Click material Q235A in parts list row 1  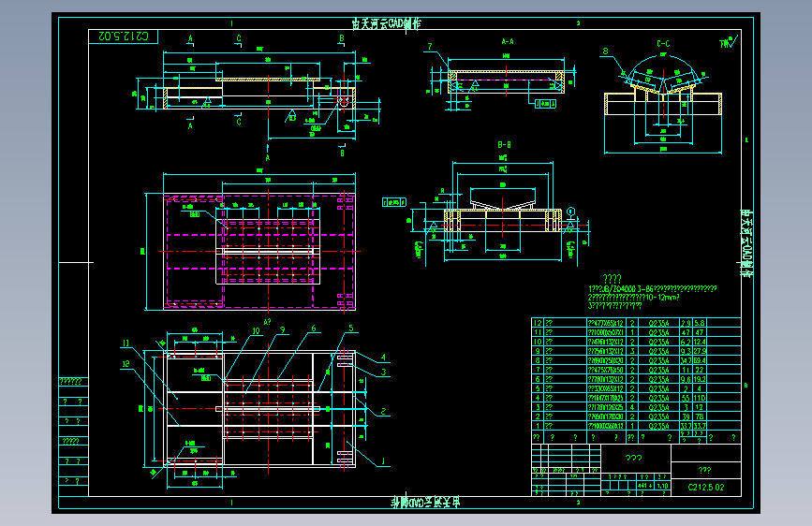pos(658,426)
